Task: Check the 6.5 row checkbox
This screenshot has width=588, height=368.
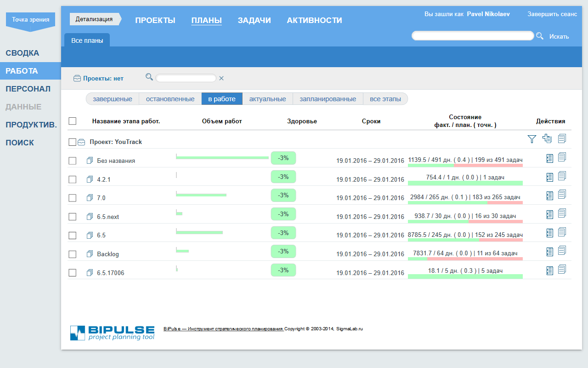Action: tap(72, 235)
